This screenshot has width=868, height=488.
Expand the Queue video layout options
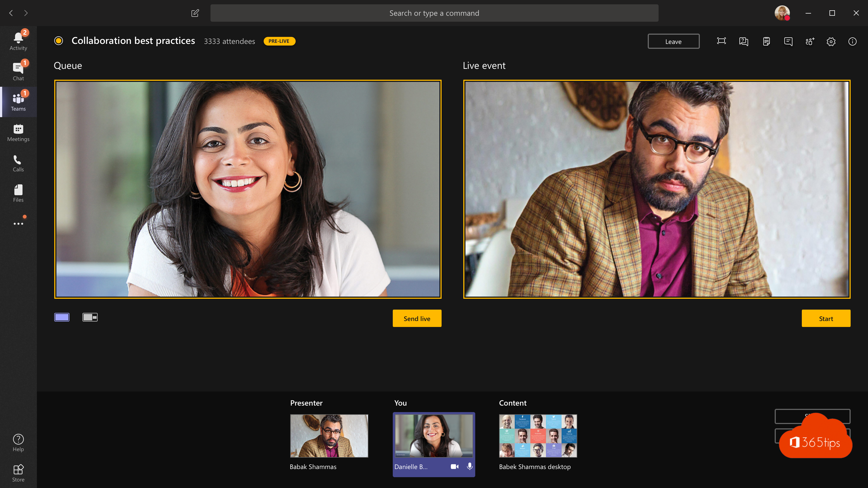(x=90, y=316)
